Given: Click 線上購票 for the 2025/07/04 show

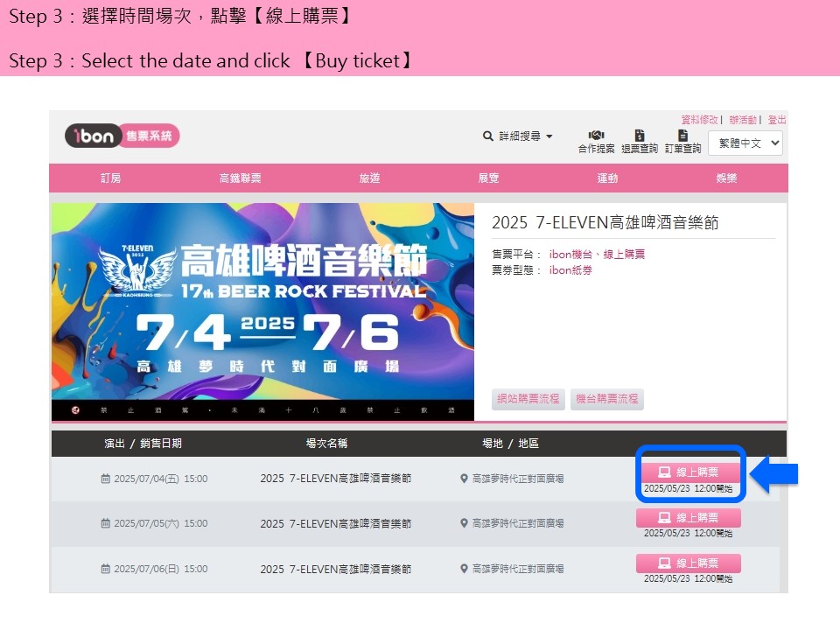Looking at the screenshot, I should (689, 472).
